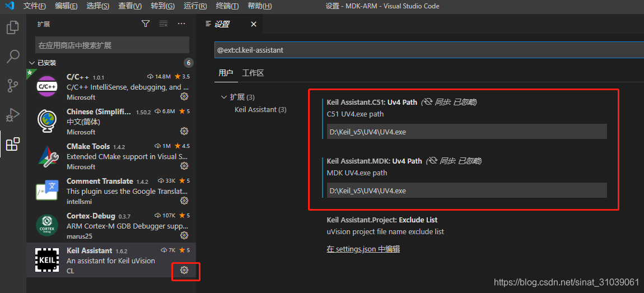Click 'uVision project file name exclude list' text

(385, 232)
